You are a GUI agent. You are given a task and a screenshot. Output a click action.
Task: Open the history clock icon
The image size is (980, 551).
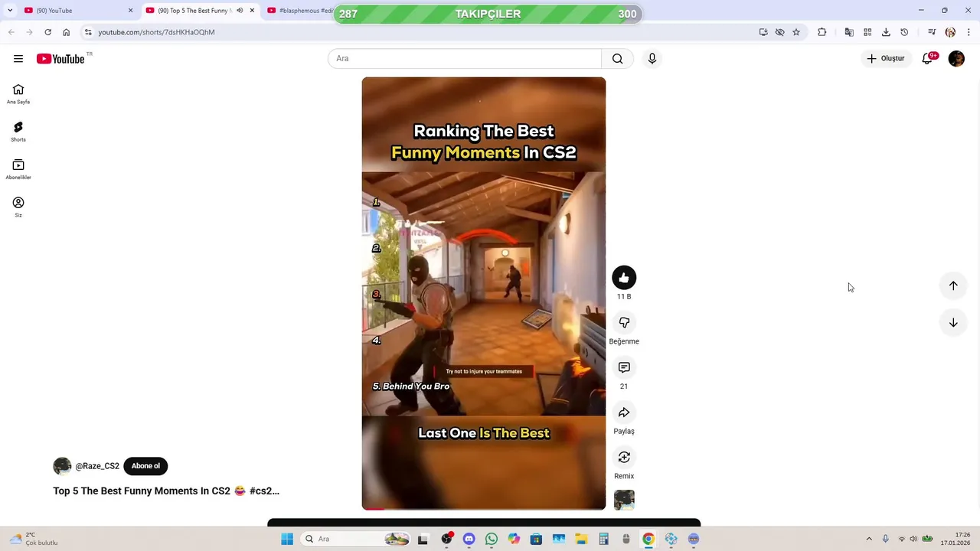coord(904,32)
